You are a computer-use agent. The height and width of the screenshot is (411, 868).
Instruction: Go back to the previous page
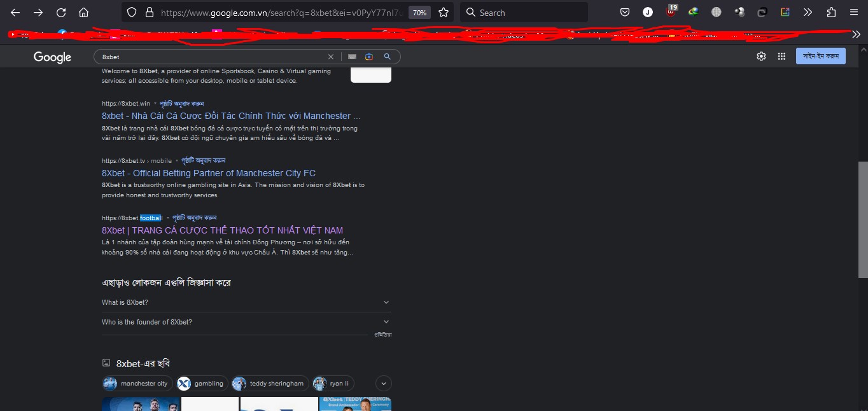click(x=15, y=12)
